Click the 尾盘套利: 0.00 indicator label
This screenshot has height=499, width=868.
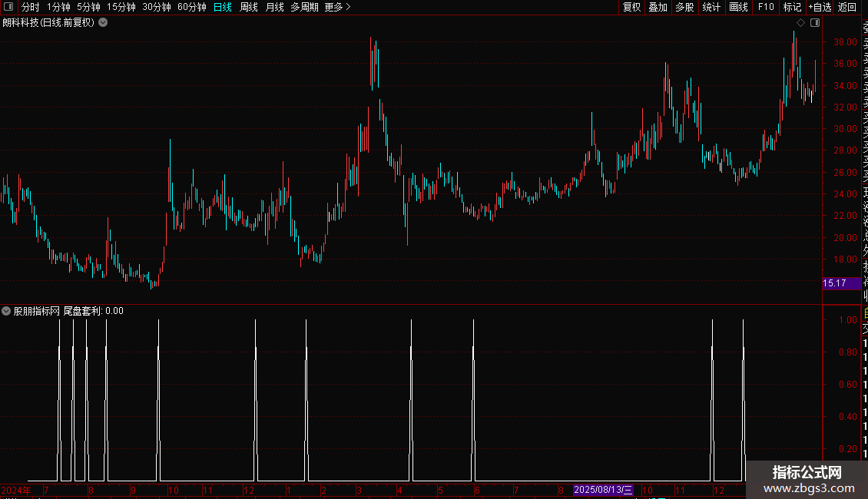click(93, 311)
